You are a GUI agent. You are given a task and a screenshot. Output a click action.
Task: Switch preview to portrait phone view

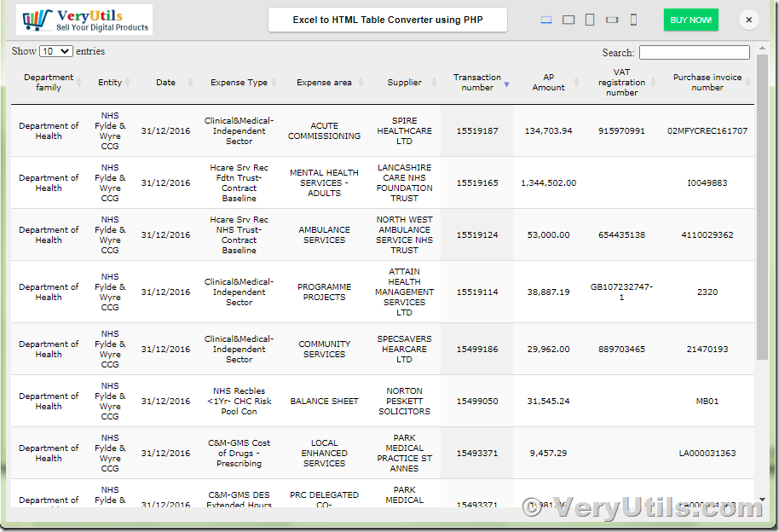point(633,20)
